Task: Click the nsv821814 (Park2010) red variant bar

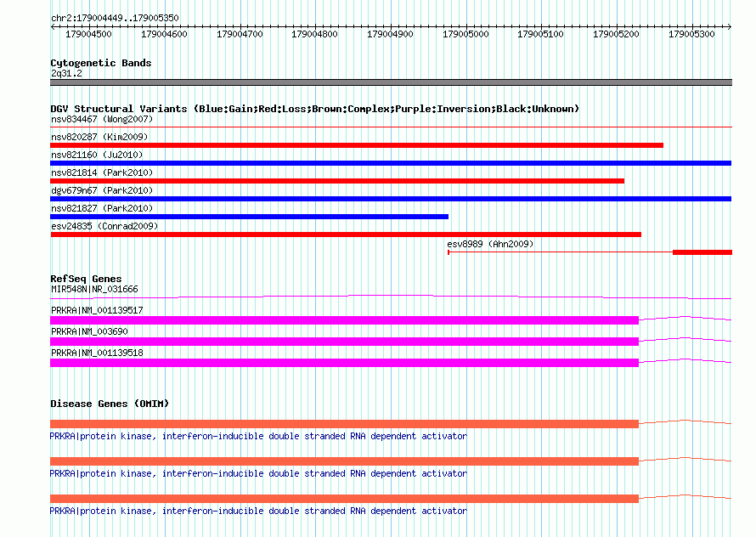Action: (337, 181)
